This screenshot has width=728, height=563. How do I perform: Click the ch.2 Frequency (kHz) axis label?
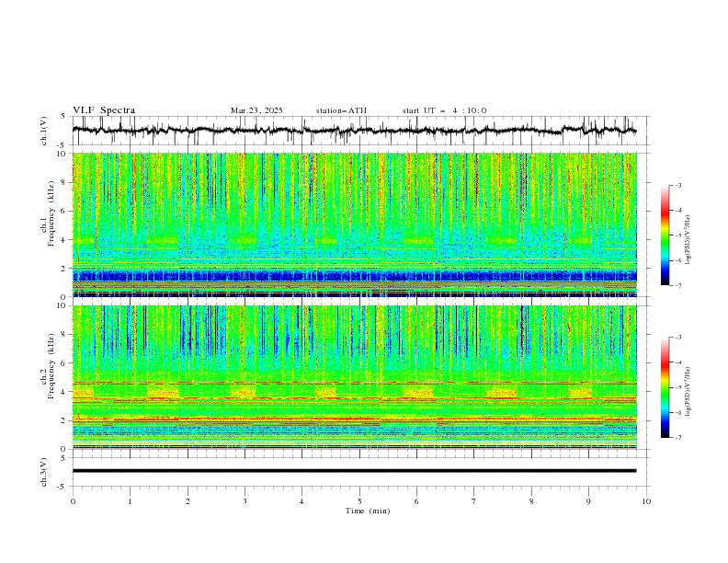coord(49,365)
